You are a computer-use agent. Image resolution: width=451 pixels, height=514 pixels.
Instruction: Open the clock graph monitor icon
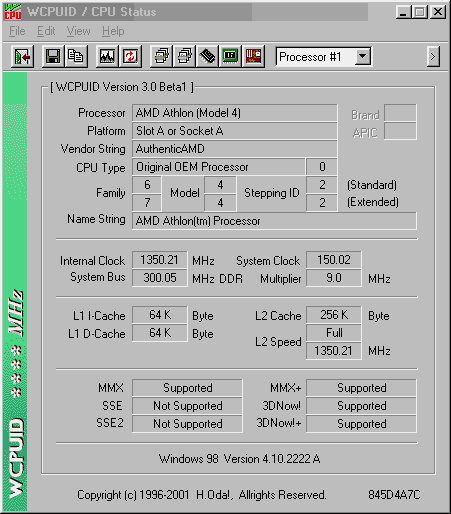[107, 56]
